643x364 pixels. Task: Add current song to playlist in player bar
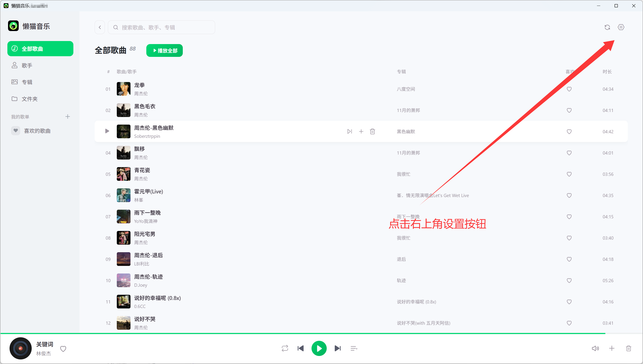612,348
